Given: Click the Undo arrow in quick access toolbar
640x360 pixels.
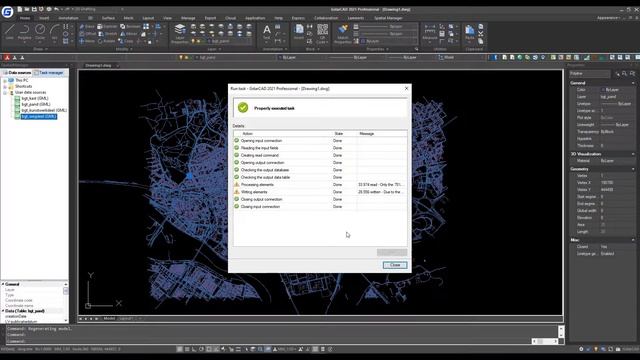Looking at the screenshot, I should point(56,9).
